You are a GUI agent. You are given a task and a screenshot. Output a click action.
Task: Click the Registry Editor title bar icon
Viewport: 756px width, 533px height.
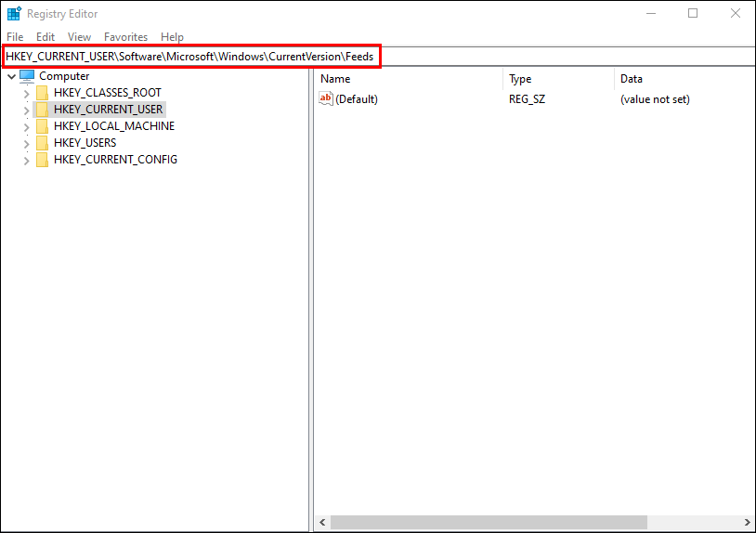point(14,14)
